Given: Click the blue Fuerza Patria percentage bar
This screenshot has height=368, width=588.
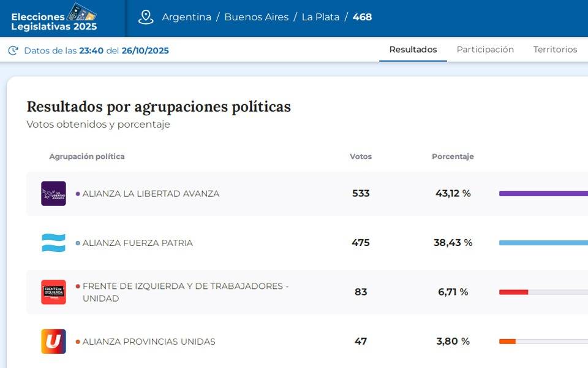Looking at the screenshot, I should (x=543, y=243).
